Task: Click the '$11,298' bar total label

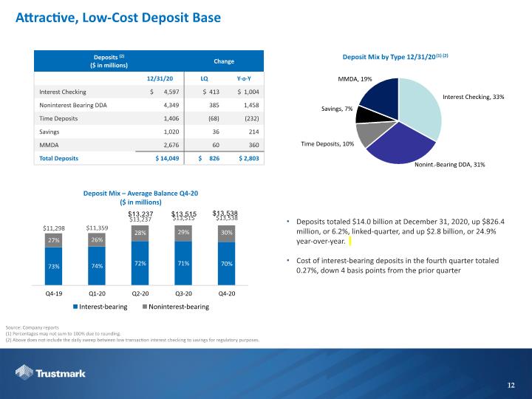Action: coord(54,228)
